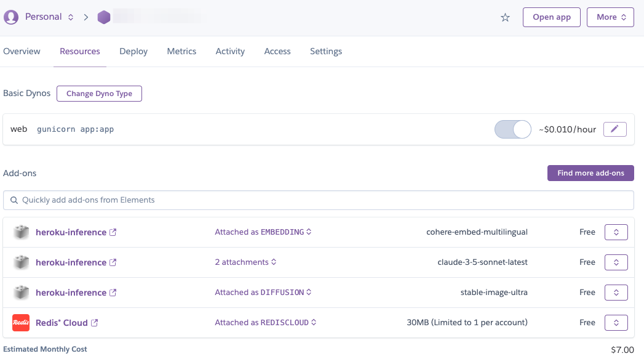Click the pencil edit icon for web dyno
644x364 pixels.
tap(614, 129)
